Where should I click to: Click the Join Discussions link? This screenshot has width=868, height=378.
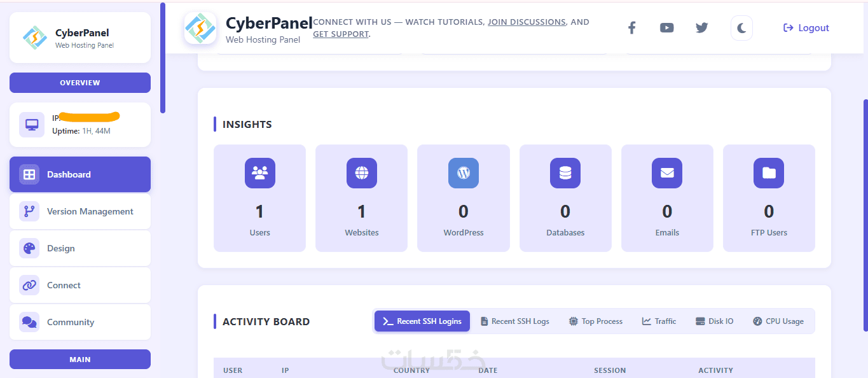[x=527, y=22]
